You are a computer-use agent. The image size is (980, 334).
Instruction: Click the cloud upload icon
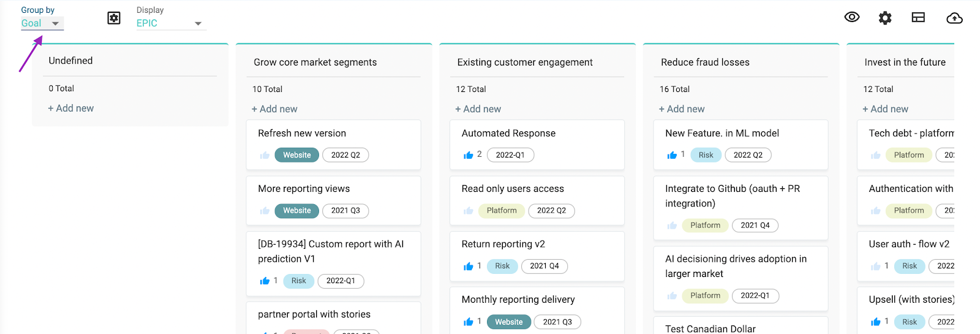[x=954, y=18]
